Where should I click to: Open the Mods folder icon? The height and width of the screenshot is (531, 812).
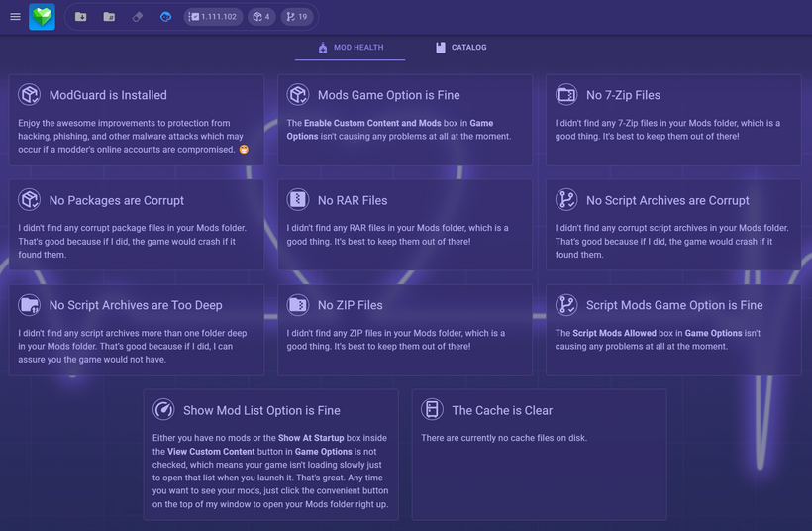[109, 17]
